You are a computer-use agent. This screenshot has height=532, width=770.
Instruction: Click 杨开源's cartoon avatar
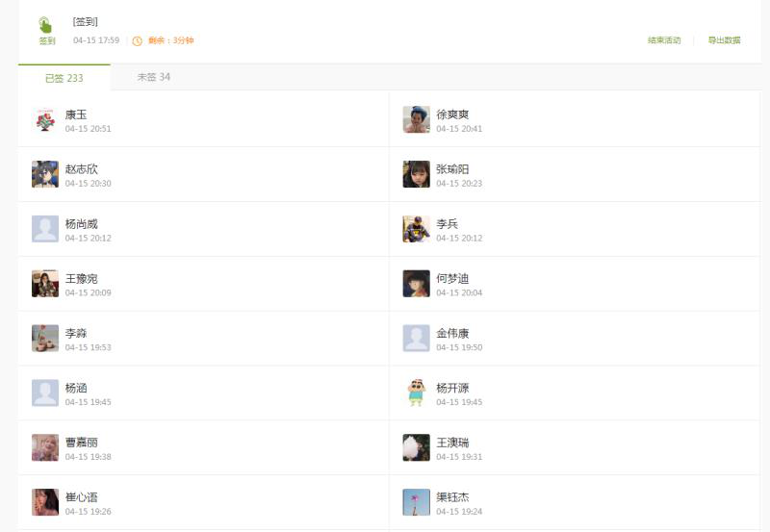(416, 393)
